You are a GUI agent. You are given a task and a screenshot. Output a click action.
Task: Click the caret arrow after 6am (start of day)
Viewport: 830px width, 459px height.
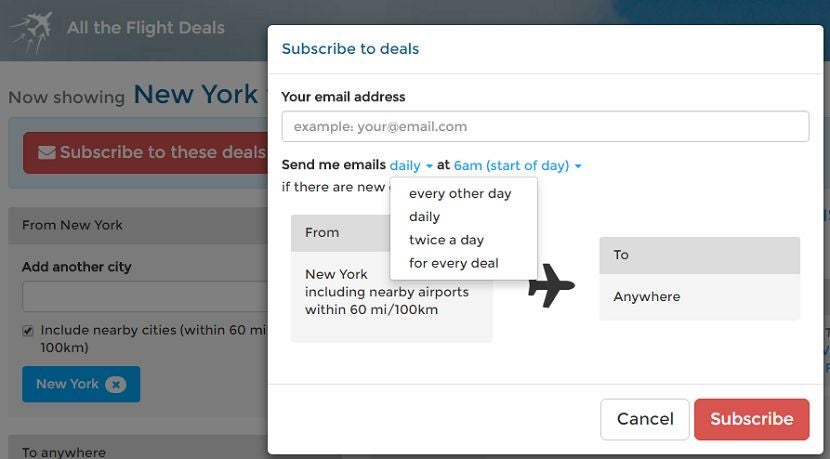tap(578, 166)
